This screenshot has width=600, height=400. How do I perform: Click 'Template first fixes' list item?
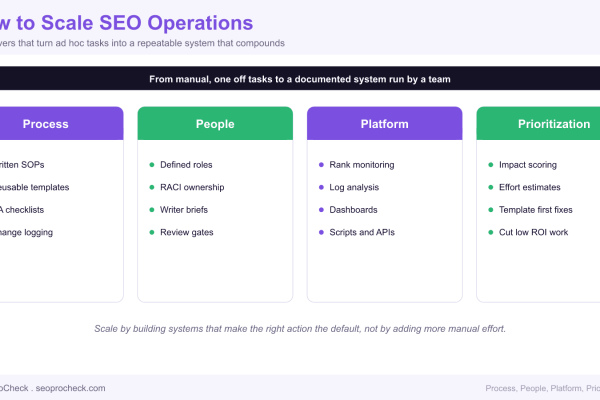[x=536, y=210]
